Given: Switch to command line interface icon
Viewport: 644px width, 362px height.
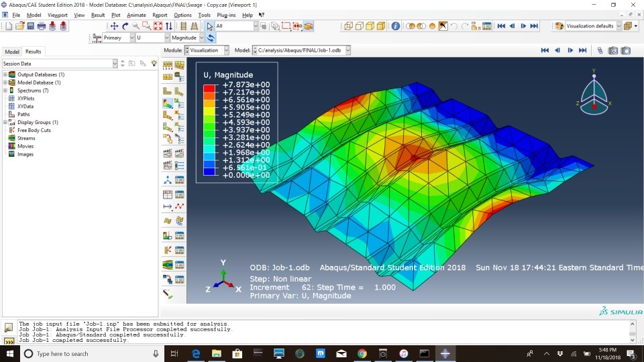Looking at the screenshot, I should point(8,341).
